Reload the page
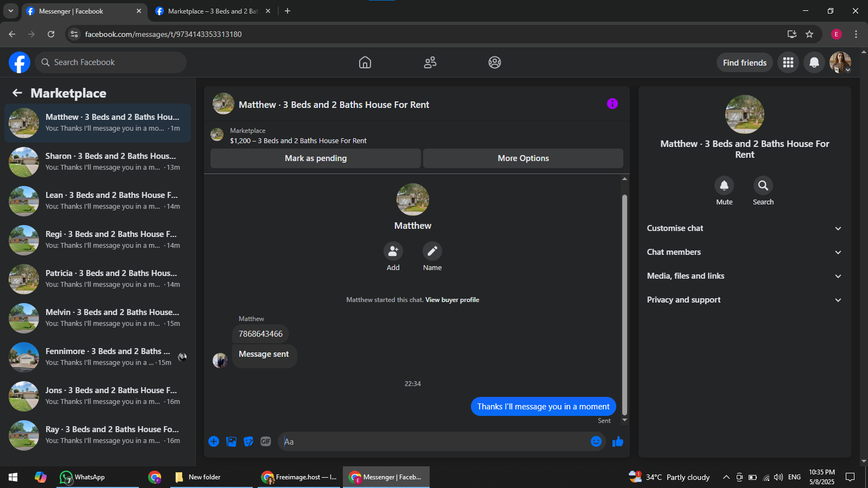Image resolution: width=868 pixels, height=488 pixels. (51, 34)
